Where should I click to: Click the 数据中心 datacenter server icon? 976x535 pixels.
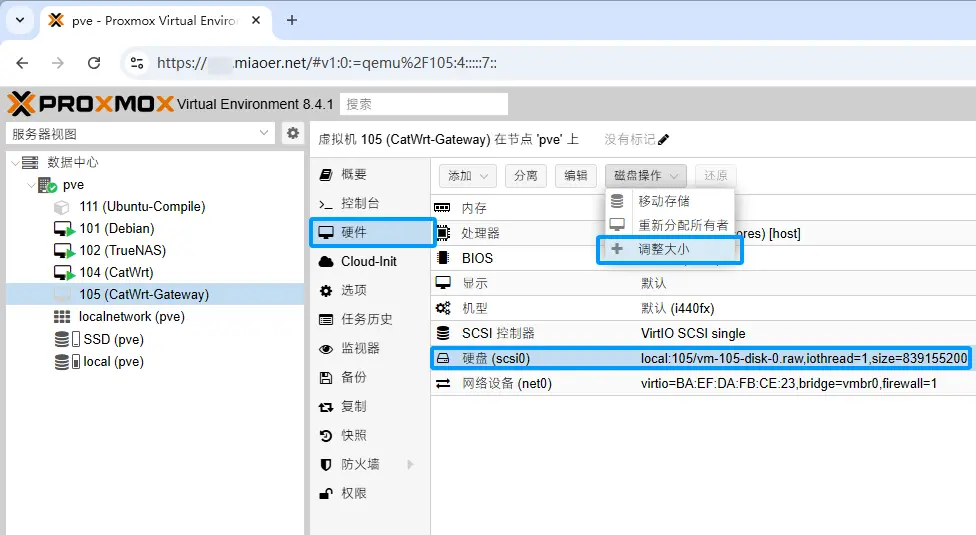30,162
